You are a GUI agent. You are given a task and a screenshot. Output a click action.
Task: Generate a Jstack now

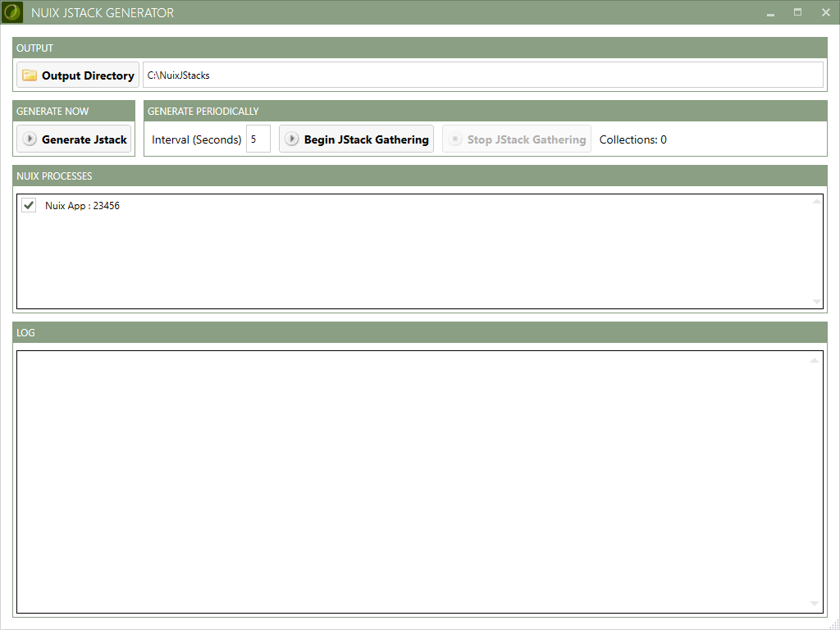[x=74, y=139]
